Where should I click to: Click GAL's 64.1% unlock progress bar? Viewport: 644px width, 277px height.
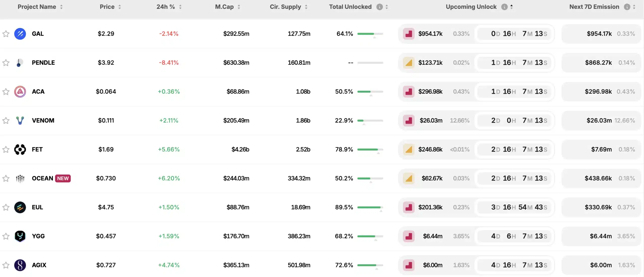(x=370, y=34)
